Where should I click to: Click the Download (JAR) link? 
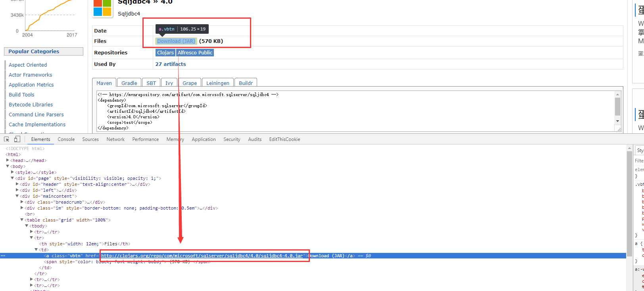click(176, 41)
